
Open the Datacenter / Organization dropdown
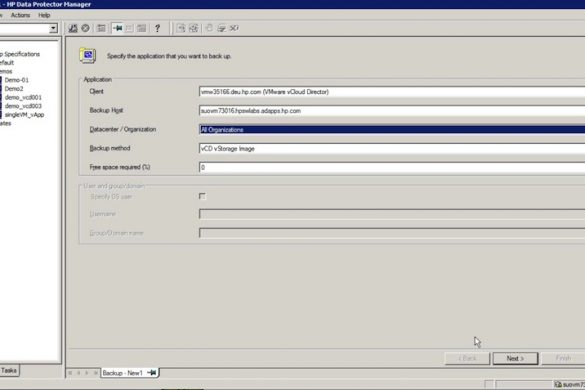click(x=392, y=130)
